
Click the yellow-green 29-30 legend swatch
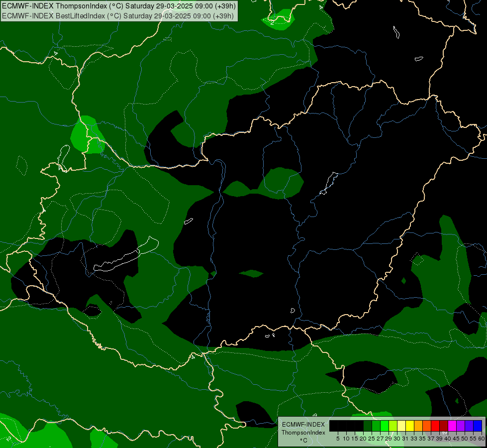click(393, 426)
